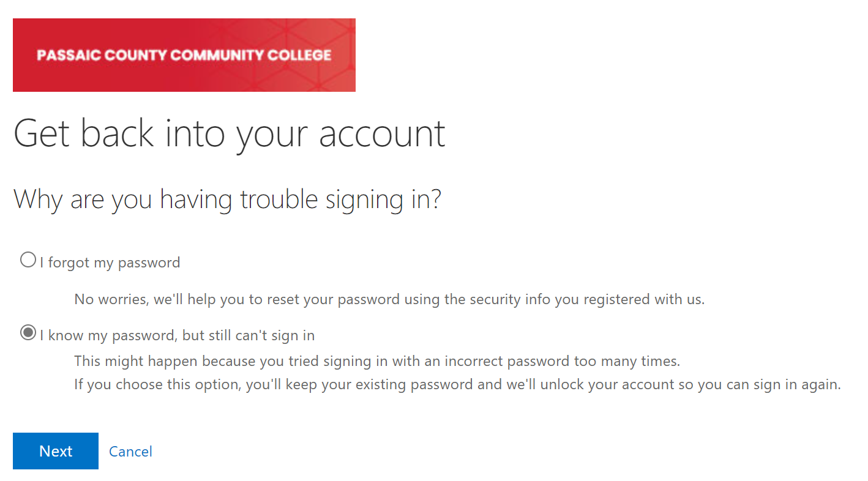The image size is (868, 481).
Task: Click the "No worries, we'll help you" description text
Action: 389,300
